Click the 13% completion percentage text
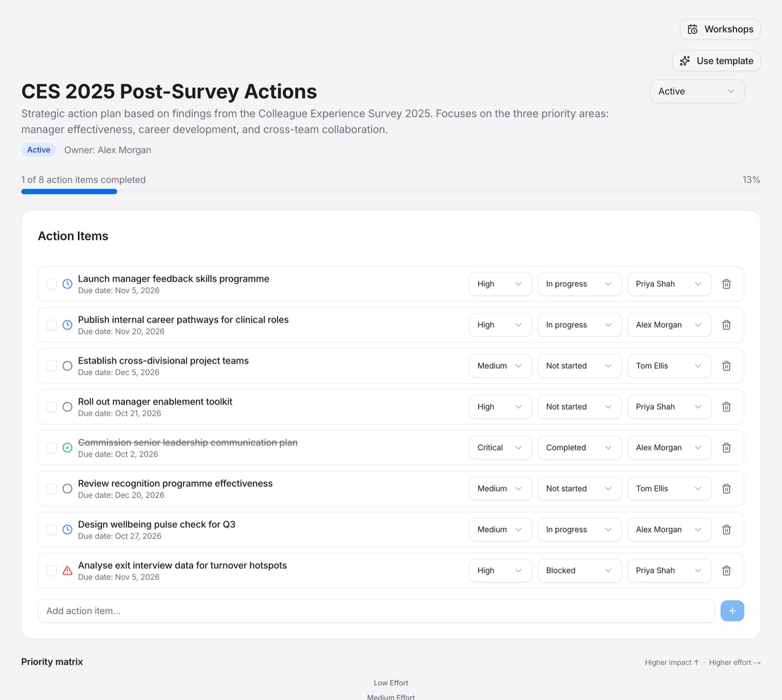The height and width of the screenshot is (700, 782). click(x=751, y=180)
